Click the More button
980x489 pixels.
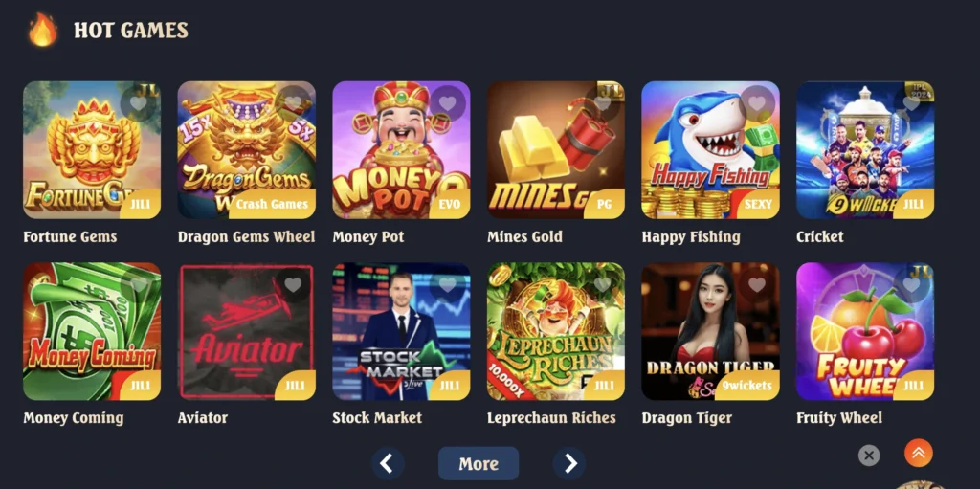[x=479, y=463]
